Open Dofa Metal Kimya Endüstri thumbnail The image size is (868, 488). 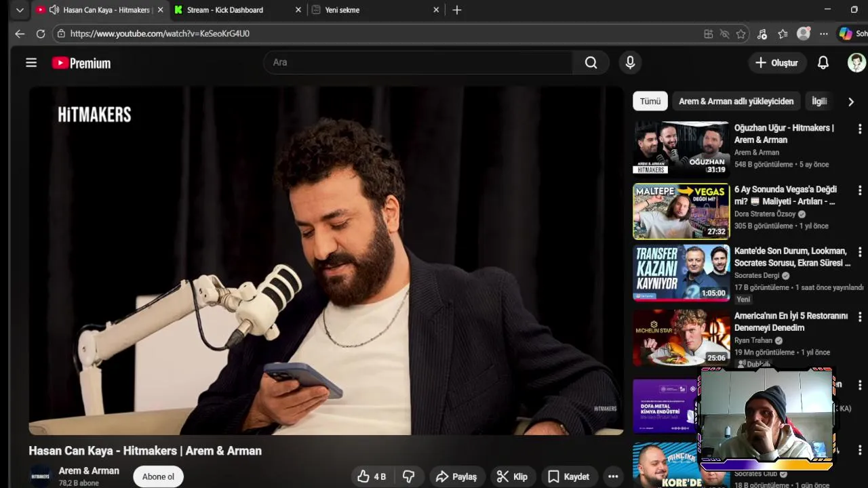coord(666,405)
